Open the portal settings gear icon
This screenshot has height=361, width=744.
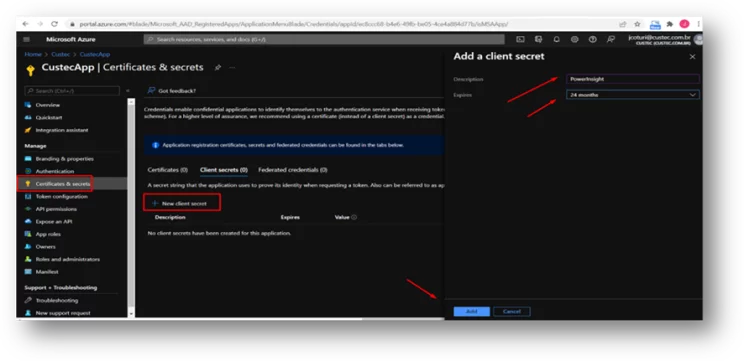pos(575,39)
